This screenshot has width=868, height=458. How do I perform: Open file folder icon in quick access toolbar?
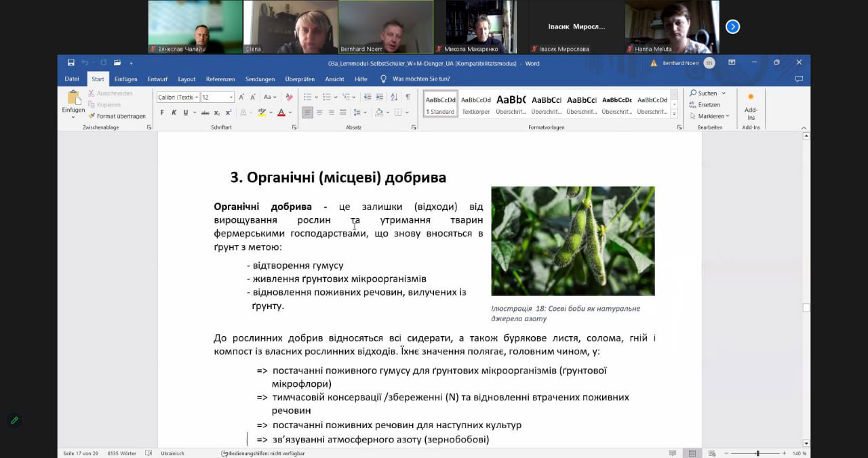[117, 62]
